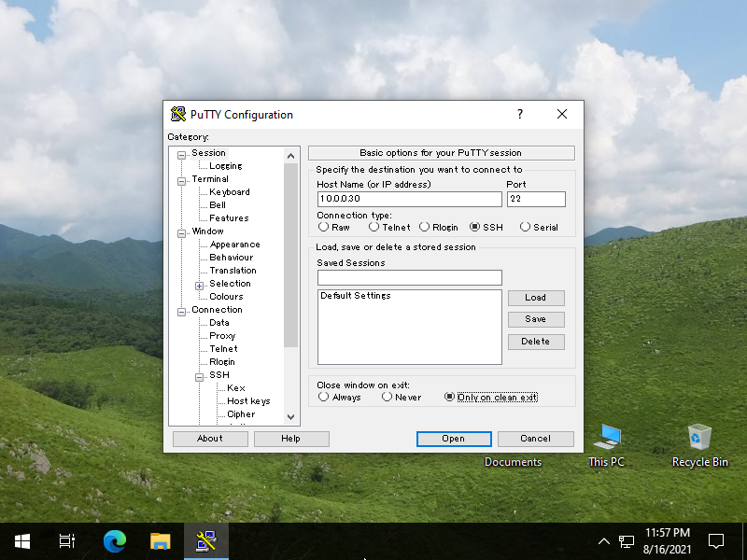Open the Colours category
Image resolution: width=747 pixels, height=560 pixels.
(x=226, y=296)
